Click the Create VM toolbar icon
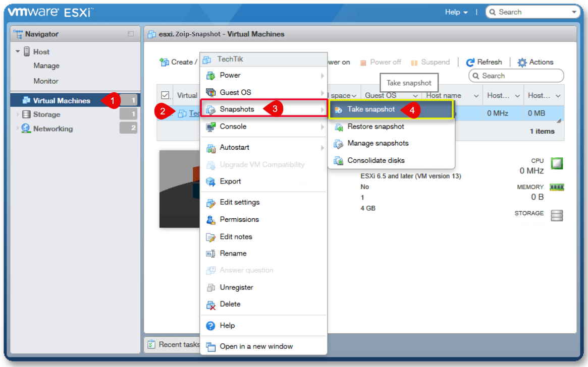The height and width of the screenshot is (367, 588). pyautogui.click(x=164, y=62)
